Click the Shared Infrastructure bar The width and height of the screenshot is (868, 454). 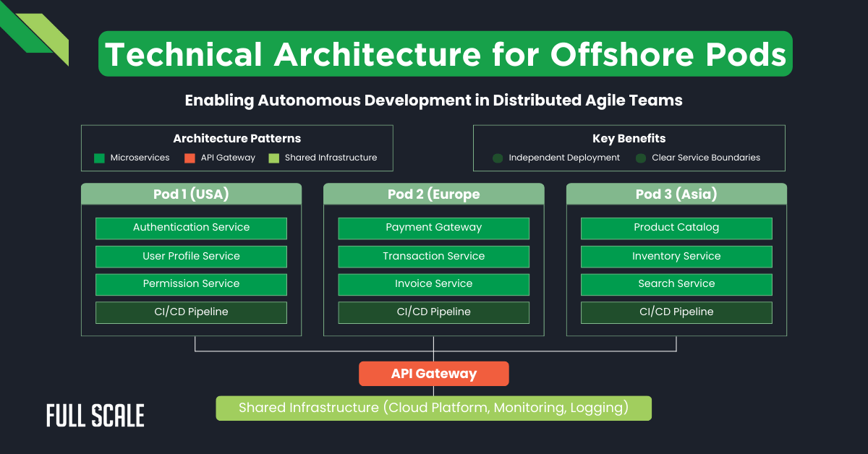[x=433, y=408]
